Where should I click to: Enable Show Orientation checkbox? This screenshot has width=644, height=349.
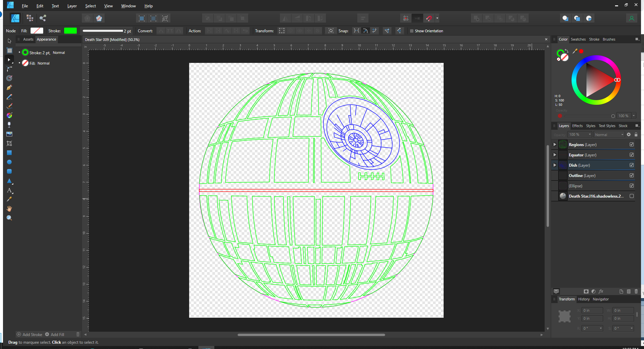point(412,31)
